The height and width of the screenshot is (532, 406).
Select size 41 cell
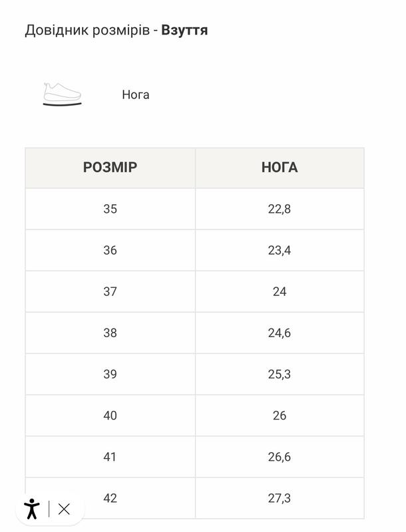click(x=110, y=457)
